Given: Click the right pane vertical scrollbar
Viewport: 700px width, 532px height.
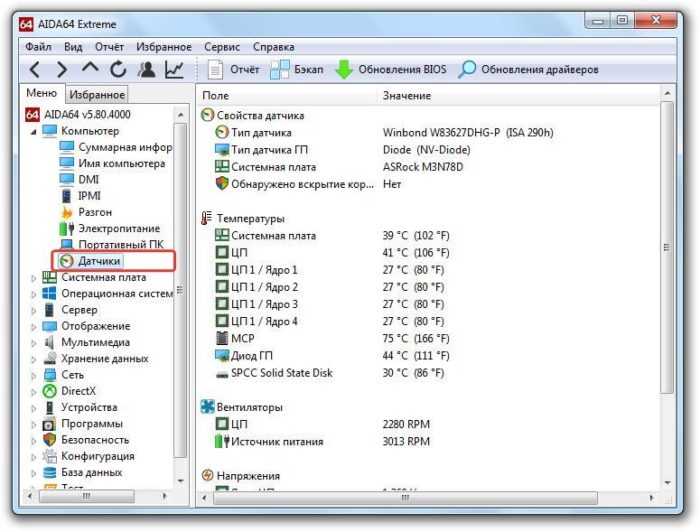Looking at the screenshot, I should (x=667, y=248).
